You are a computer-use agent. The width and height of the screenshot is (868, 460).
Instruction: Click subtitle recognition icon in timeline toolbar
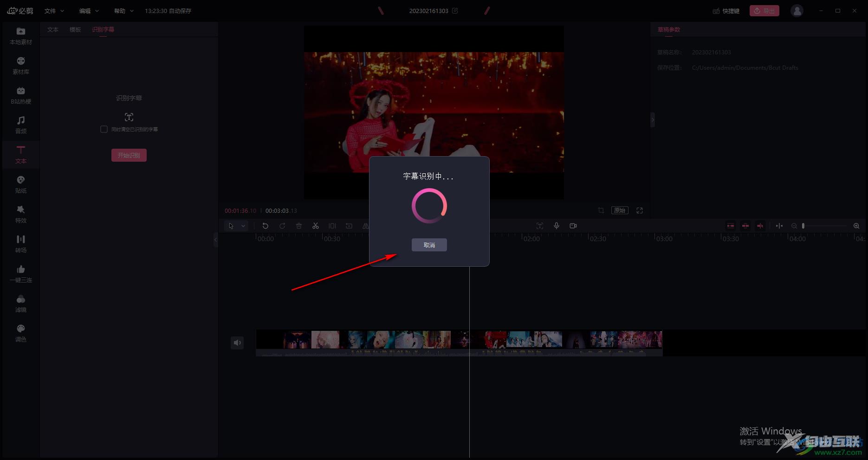point(540,226)
